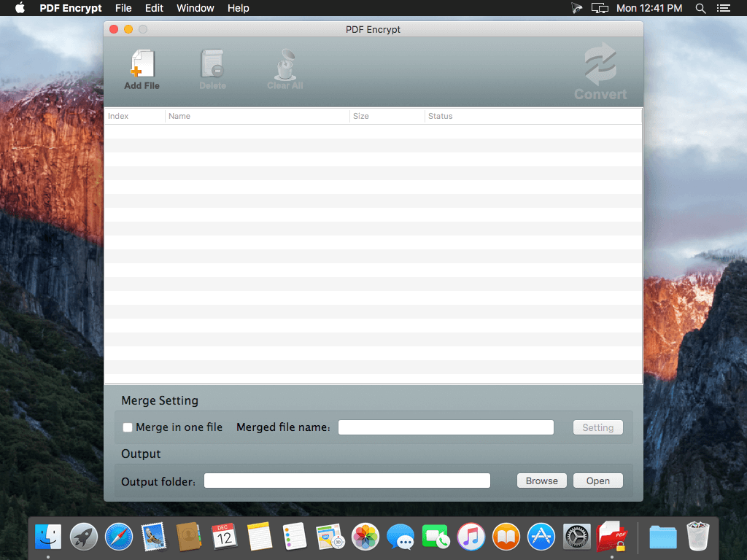
Task: Open Safari from the Dock
Action: pyautogui.click(x=119, y=537)
